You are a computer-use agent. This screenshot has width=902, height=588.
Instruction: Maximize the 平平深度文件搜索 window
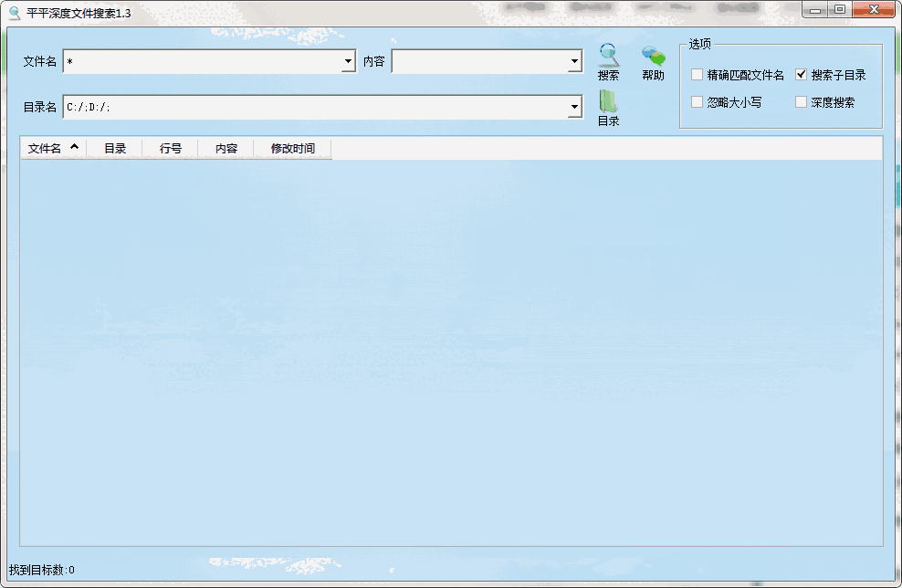840,10
